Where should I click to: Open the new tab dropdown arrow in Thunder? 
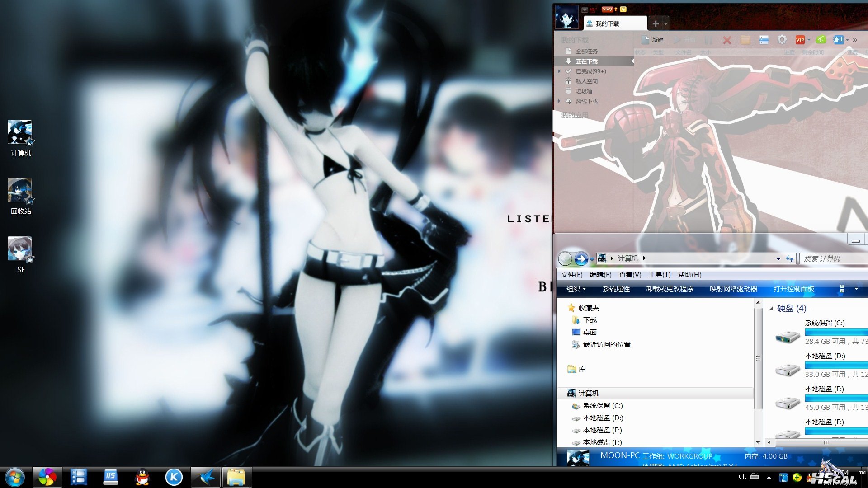[x=665, y=23]
